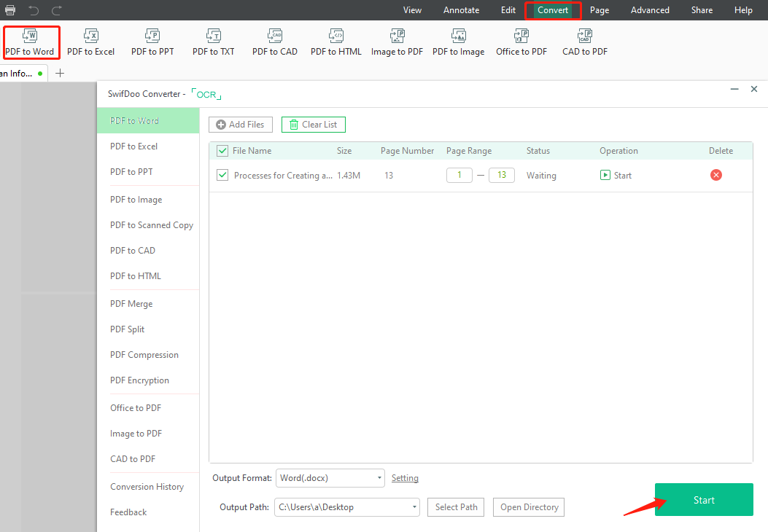
Task: Add a new document tab with the plus icon
Action: click(x=60, y=74)
